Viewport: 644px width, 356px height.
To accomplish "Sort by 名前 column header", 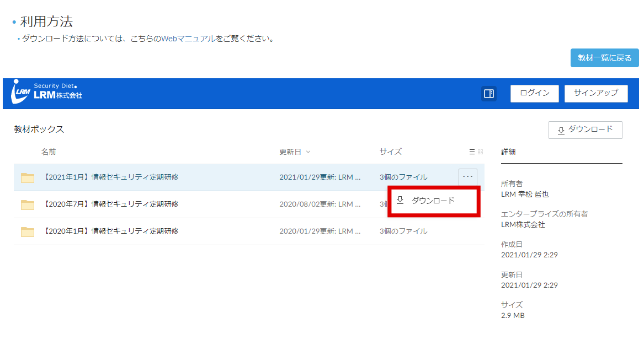I will [49, 152].
